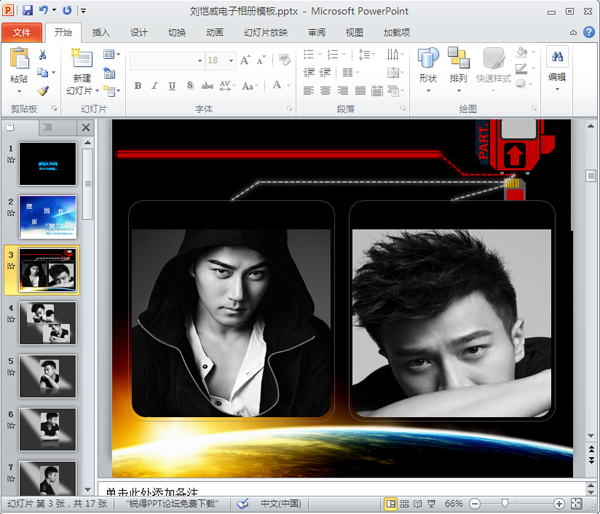Open the 形状 shapes gallery
The image size is (600, 514).
click(428, 70)
